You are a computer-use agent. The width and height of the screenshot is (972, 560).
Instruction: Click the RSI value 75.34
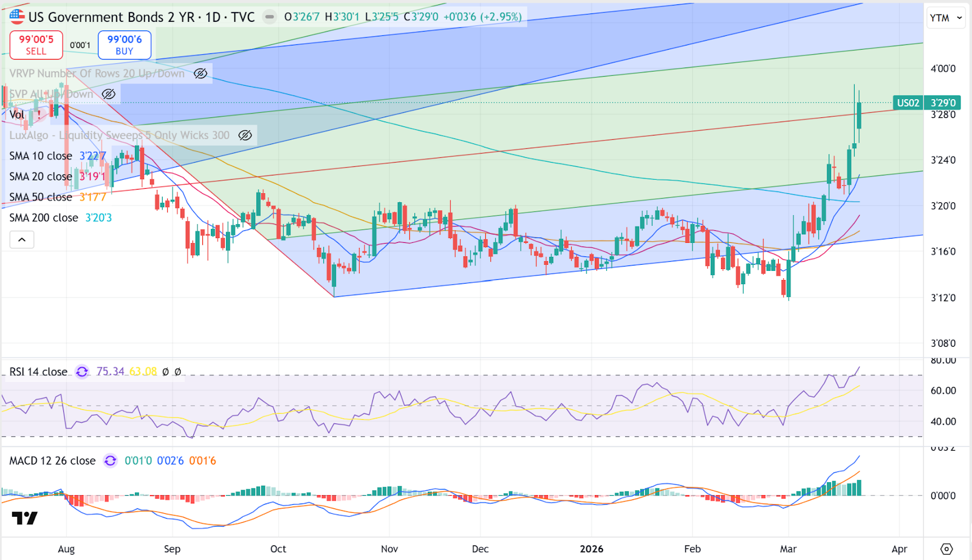pyautogui.click(x=110, y=372)
